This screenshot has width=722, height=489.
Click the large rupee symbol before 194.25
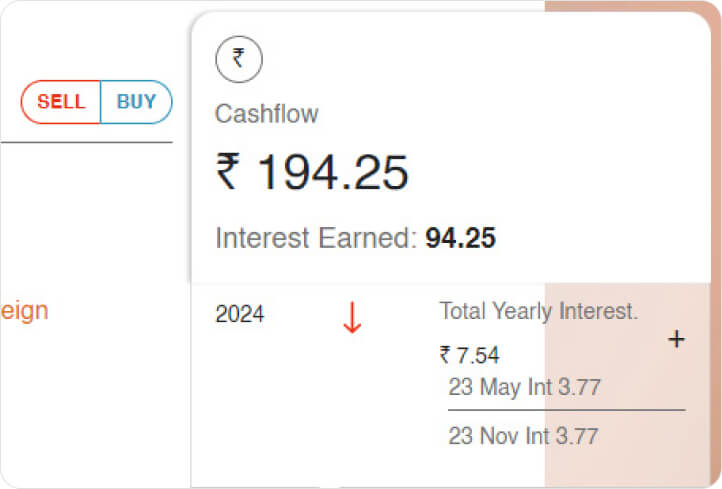pyautogui.click(x=228, y=172)
